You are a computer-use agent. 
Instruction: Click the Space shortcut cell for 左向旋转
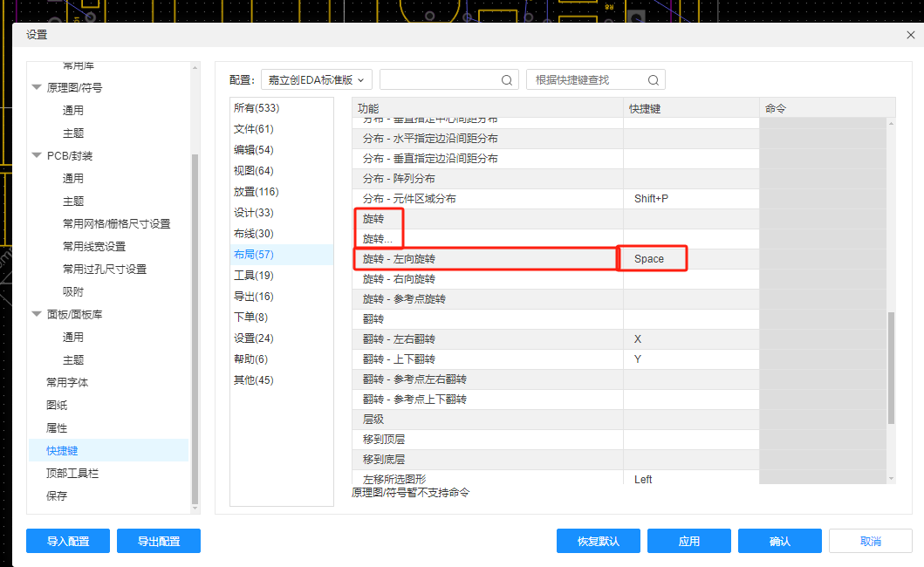pos(653,259)
